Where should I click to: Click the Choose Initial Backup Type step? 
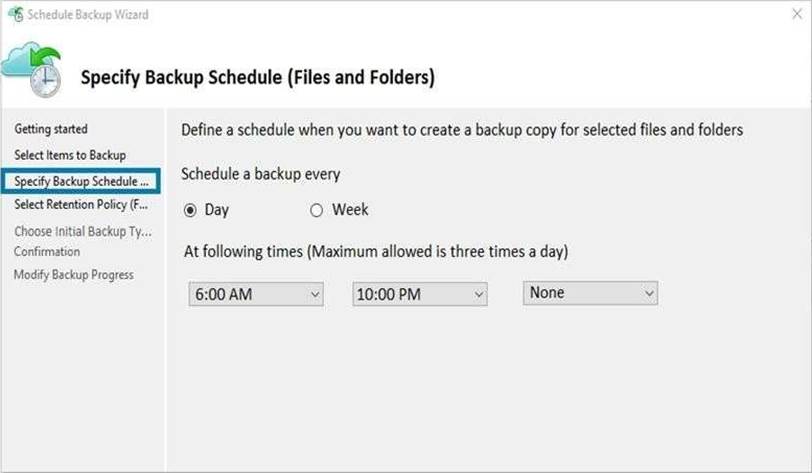(x=82, y=232)
